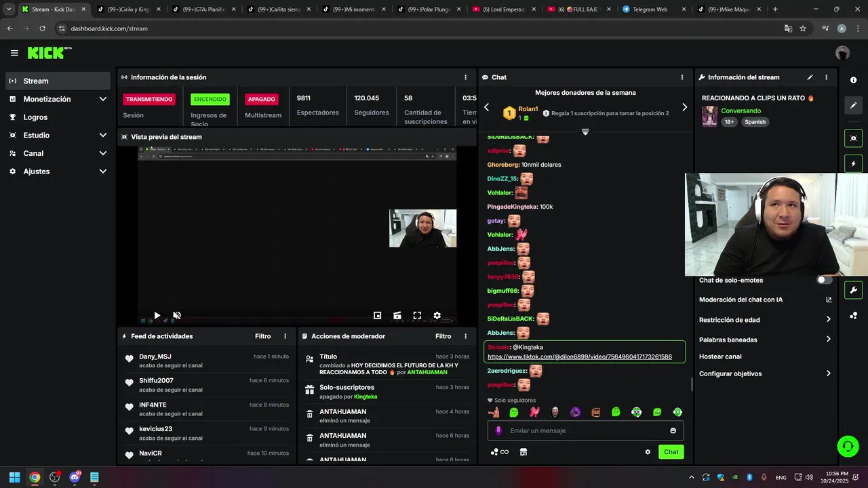Screen dimensions: 868x488
Task: Toggle theater mode on stream preview
Action: (397, 315)
